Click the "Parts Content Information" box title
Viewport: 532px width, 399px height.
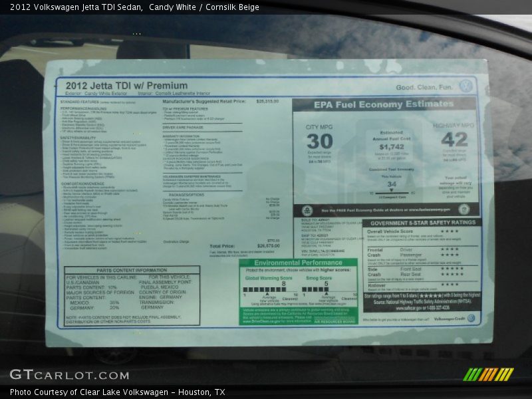tap(132, 270)
